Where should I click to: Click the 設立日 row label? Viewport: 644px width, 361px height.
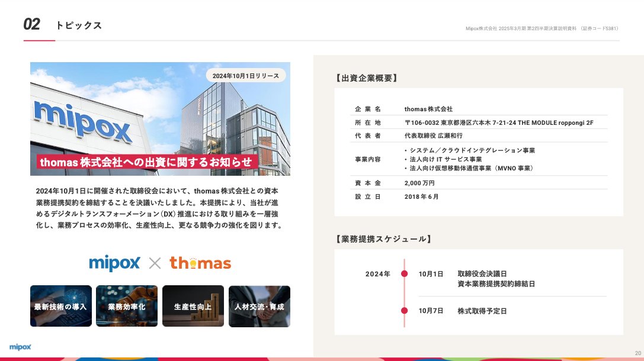[368, 196]
